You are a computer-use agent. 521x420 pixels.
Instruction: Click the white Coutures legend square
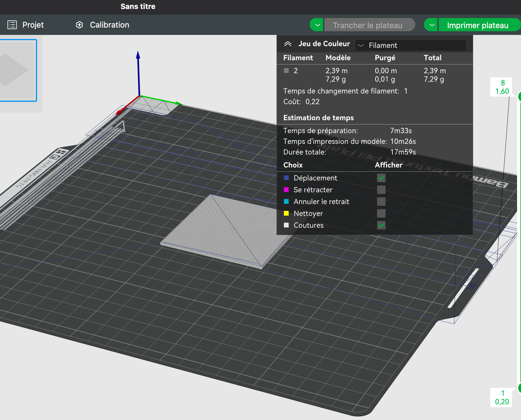point(286,225)
